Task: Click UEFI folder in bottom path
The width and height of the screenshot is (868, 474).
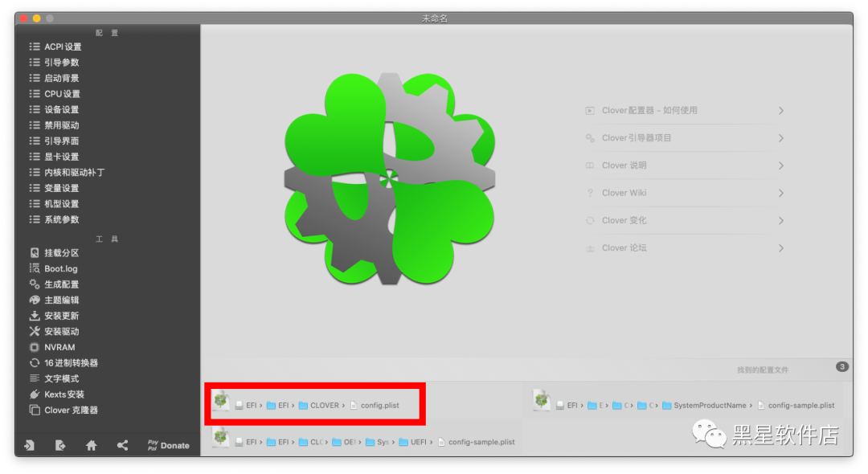Action: [x=413, y=442]
